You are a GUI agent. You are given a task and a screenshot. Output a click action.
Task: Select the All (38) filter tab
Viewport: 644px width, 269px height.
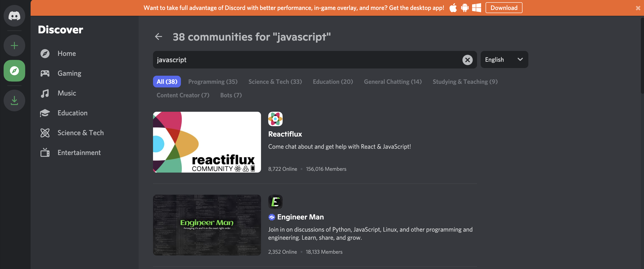pyautogui.click(x=167, y=81)
